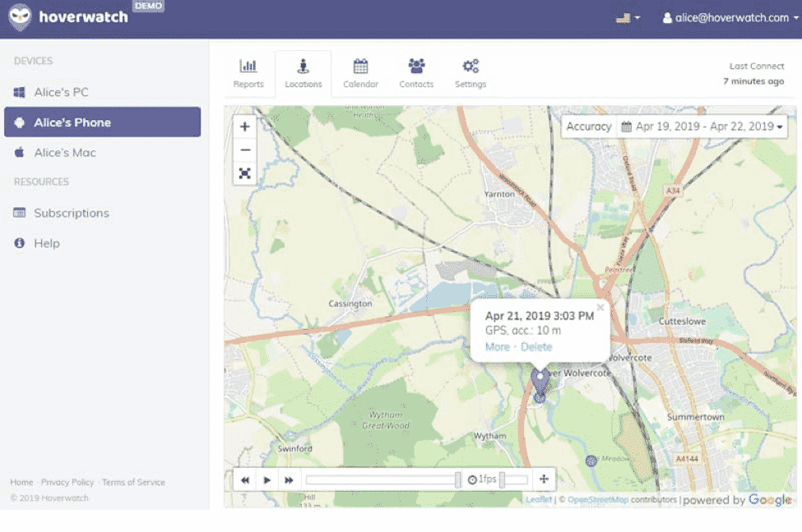Click the move icon on playback bar
Screen dimensions: 802x532
pos(544,480)
